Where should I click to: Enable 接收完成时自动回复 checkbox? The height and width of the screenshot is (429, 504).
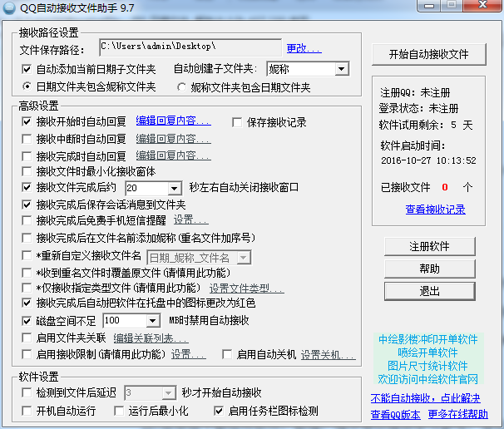tap(27, 156)
